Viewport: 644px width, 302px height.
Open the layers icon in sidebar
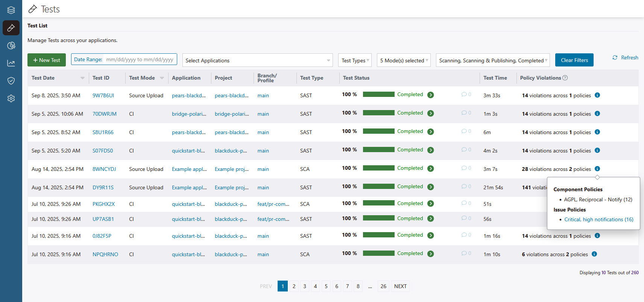11,10
